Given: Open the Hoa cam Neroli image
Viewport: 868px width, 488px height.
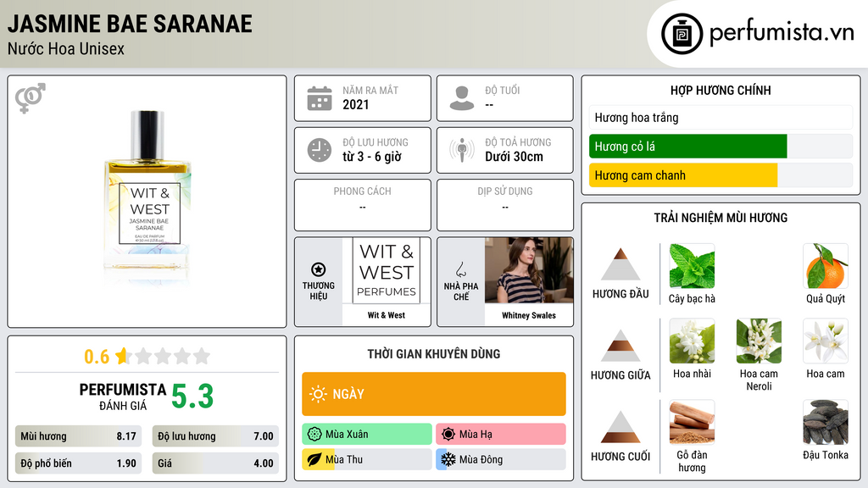Looking at the screenshot, I should [759, 341].
